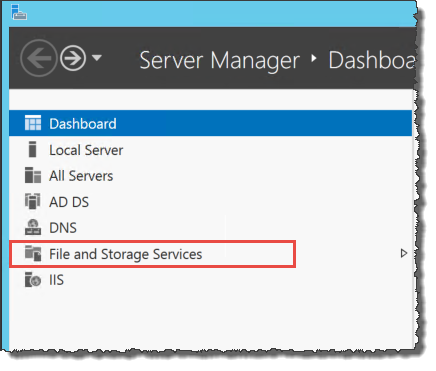
Task: Click the AD DS role icon
Action: [x=33, y=201]
